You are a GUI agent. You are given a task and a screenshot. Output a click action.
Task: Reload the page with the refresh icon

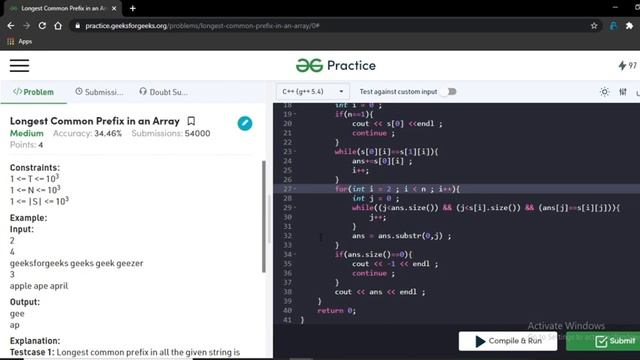tap(42, 26)
